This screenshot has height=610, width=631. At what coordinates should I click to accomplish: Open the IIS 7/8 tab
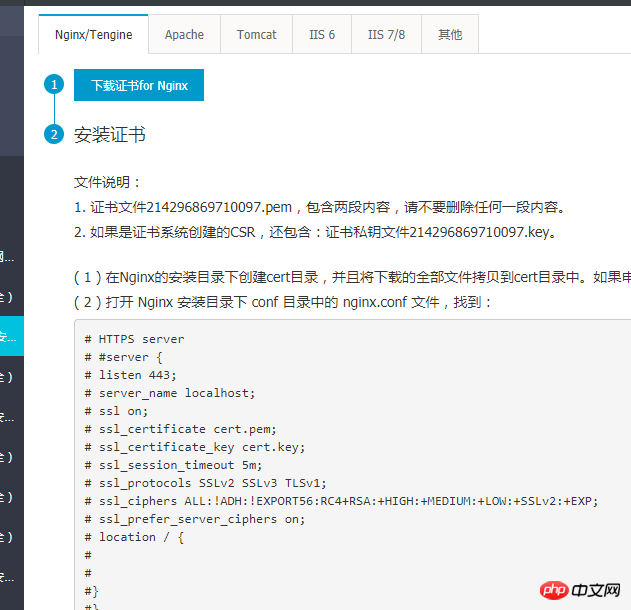point(386,34)
